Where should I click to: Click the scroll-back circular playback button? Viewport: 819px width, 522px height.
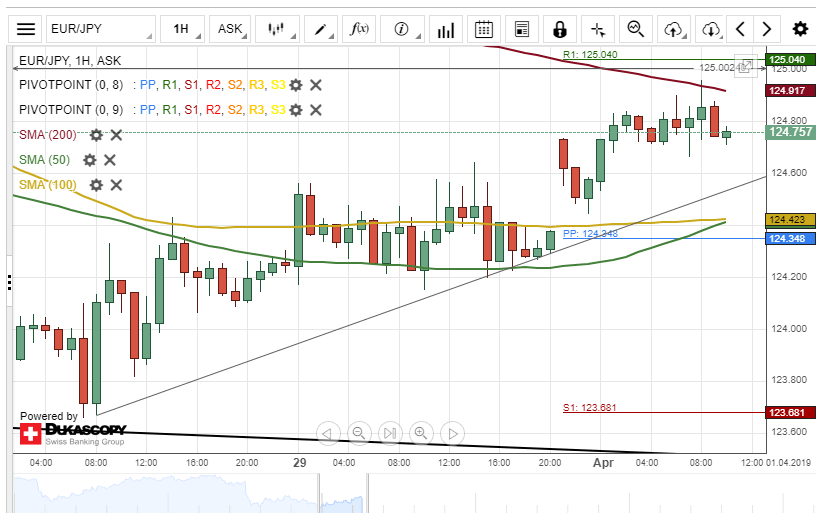pos(328,434)
